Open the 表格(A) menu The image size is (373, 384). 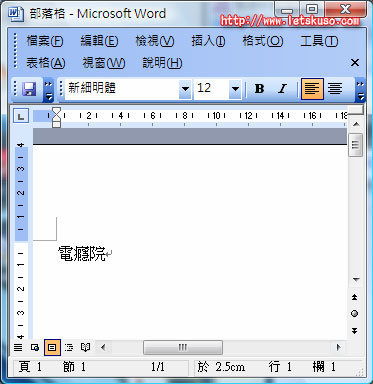point(46,63)
